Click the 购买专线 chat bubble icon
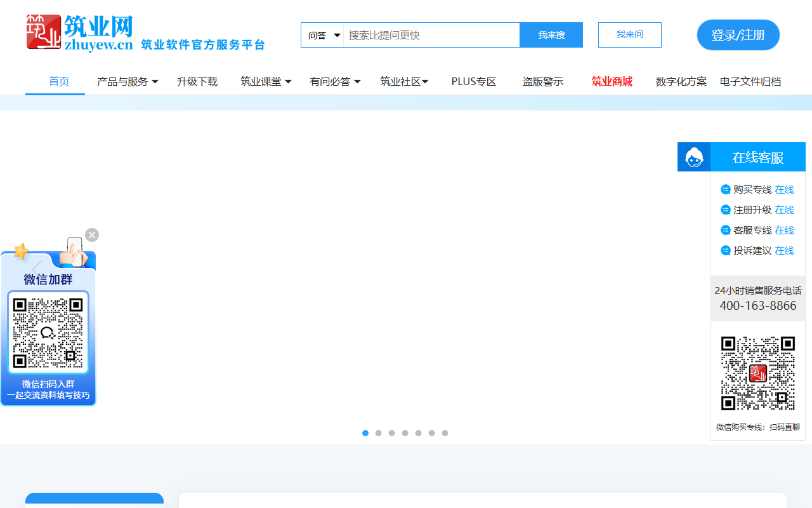 [726, 189]
